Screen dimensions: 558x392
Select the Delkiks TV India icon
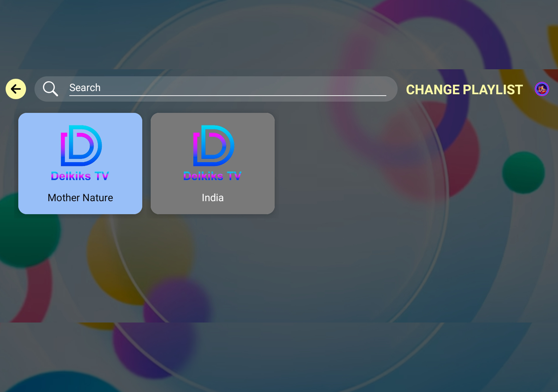[x=212, y=163]
